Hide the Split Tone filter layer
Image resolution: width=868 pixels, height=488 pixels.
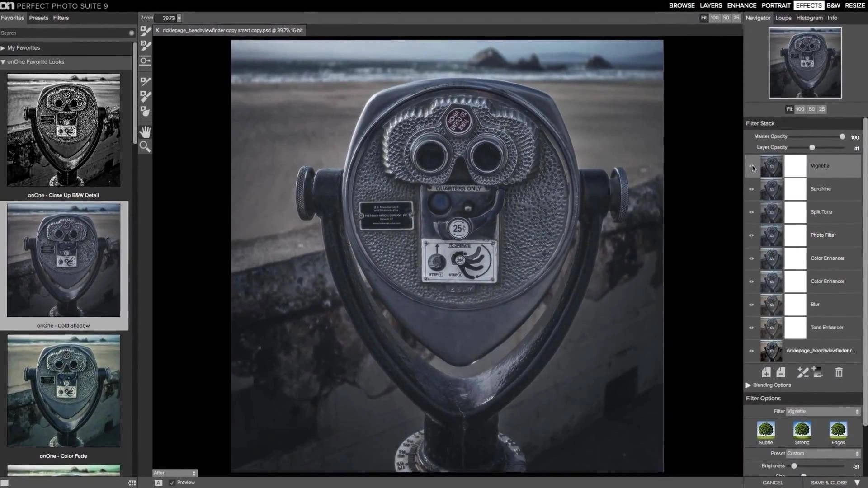click(x=751, y=212)
